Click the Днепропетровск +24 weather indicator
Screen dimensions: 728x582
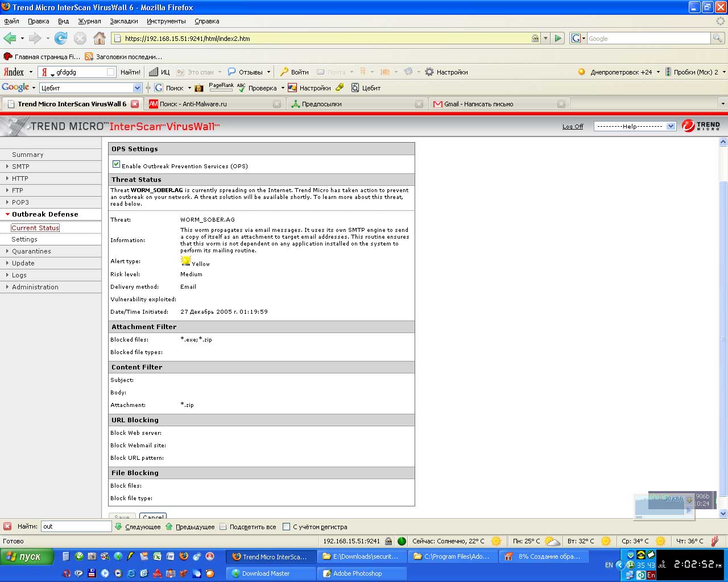pos(615,72)
